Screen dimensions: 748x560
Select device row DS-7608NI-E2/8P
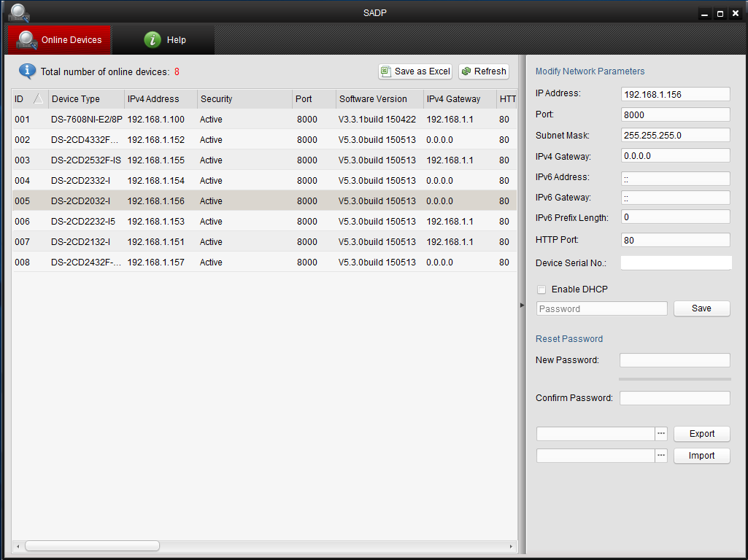pos(86,120)
